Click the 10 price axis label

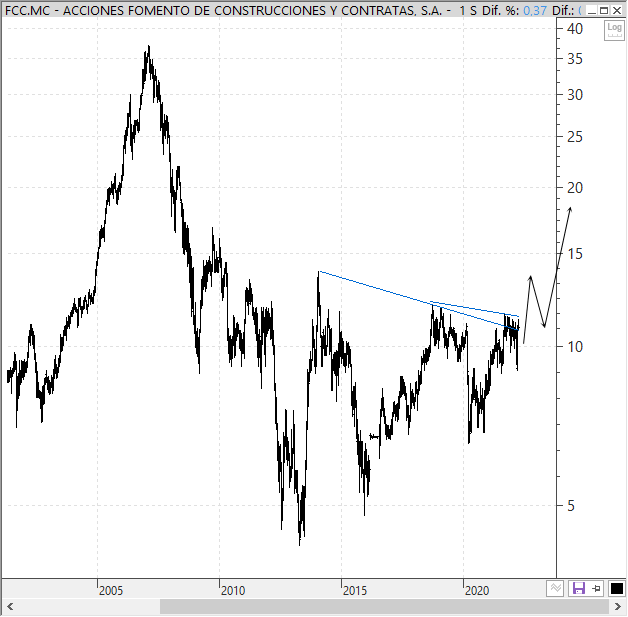[575, 347]
